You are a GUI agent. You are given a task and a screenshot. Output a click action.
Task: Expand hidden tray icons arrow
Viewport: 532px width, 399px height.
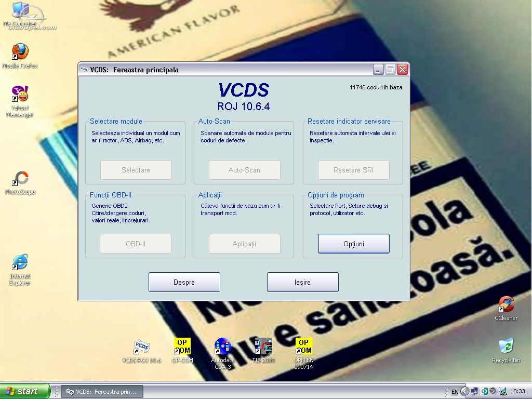tap(464, 392)
